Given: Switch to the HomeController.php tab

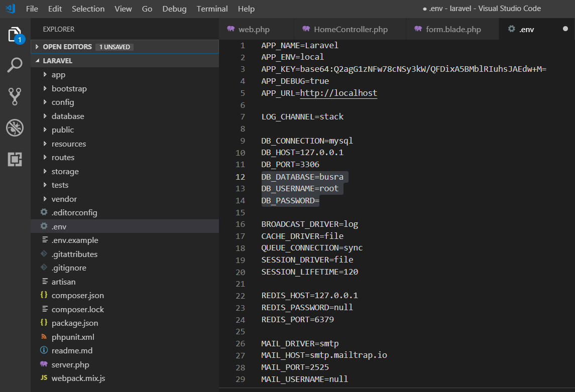Looking at the screenshot, I should [351, 30].
